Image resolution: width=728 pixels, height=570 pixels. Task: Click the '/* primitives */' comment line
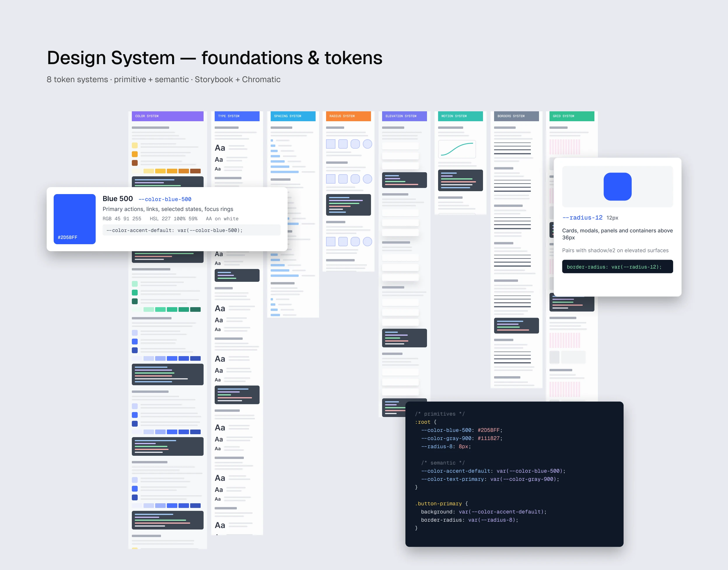[x=440, y=414]
